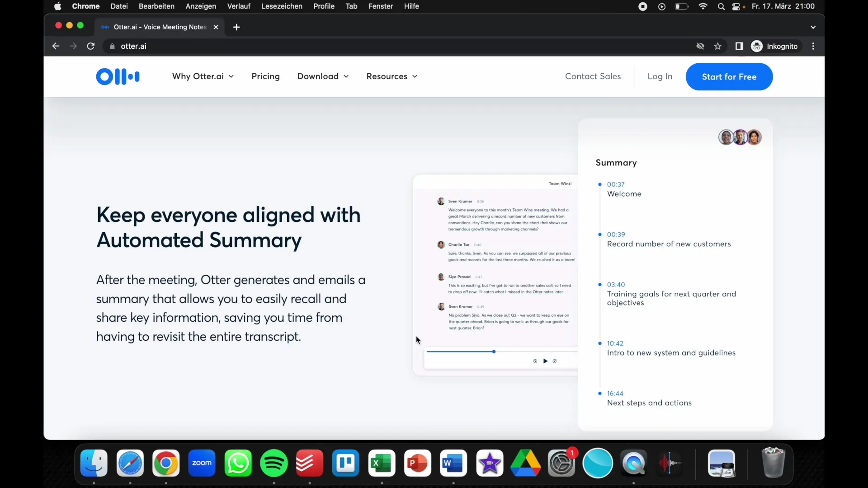Screen dimensions: 868x488
Task: Jump to summary timestamp 00:39
Action: click(x=616, y=235)
